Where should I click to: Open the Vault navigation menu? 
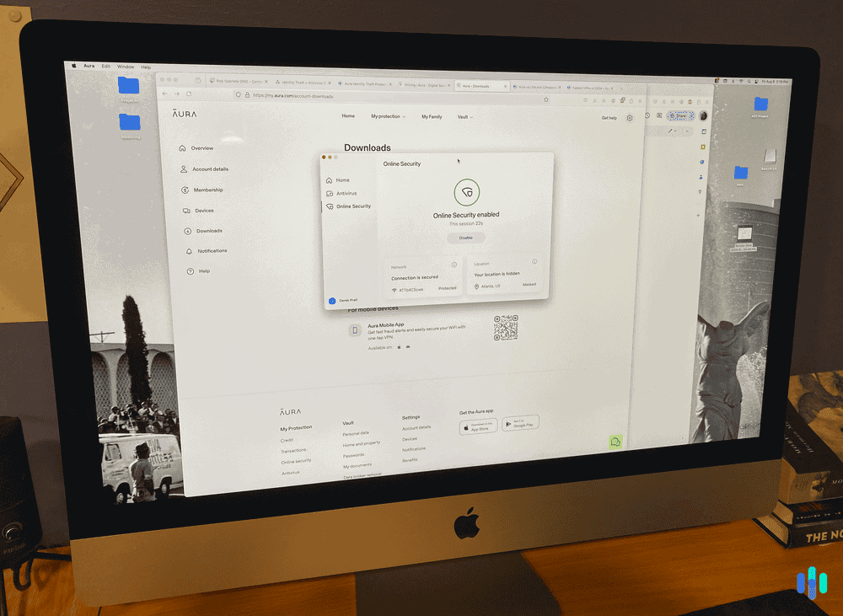click(x=464, y=116)
